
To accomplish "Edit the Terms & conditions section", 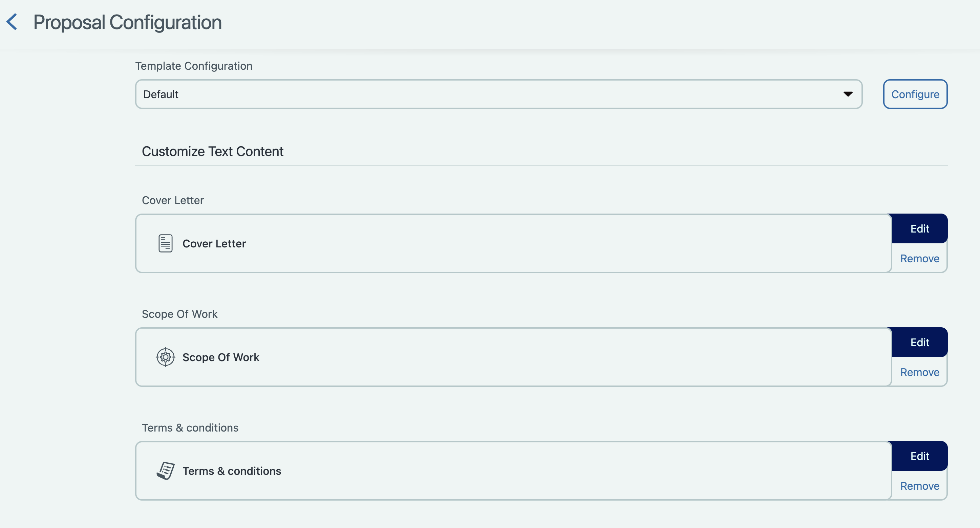I will pyautogui.click(x=919, y=456).
